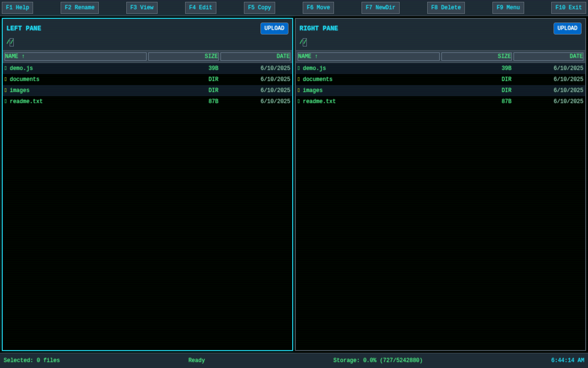Click the folder icon next to documents in left pane
Screen dimensions: 588x368
tap(6, 79)
